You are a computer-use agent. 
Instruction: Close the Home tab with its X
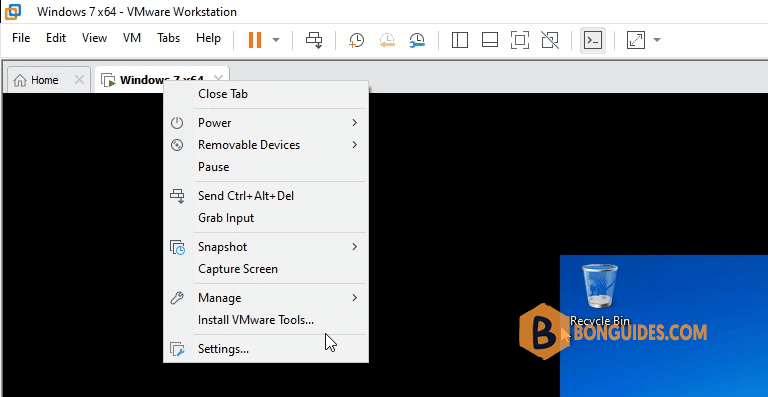point(79,80)
